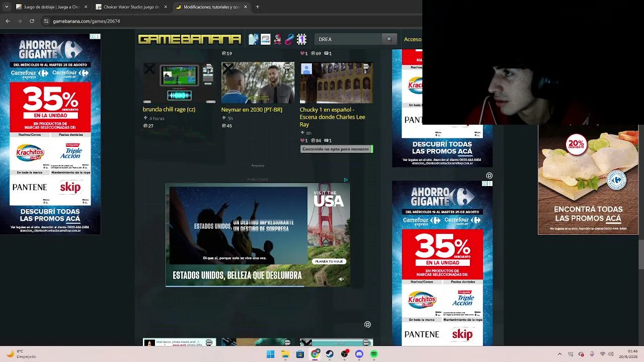
Task: Click the Wi-Fi icon in system tray
Action: (x=602, y=354)
